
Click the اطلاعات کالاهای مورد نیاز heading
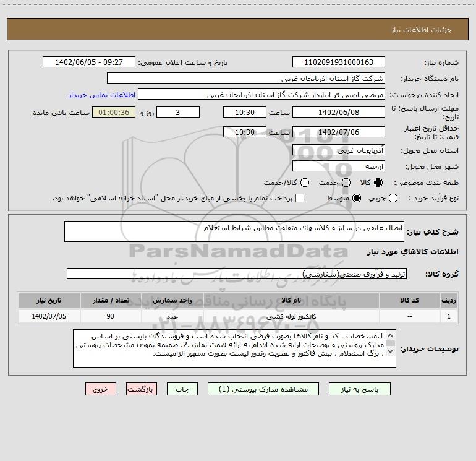coord(412,252)
